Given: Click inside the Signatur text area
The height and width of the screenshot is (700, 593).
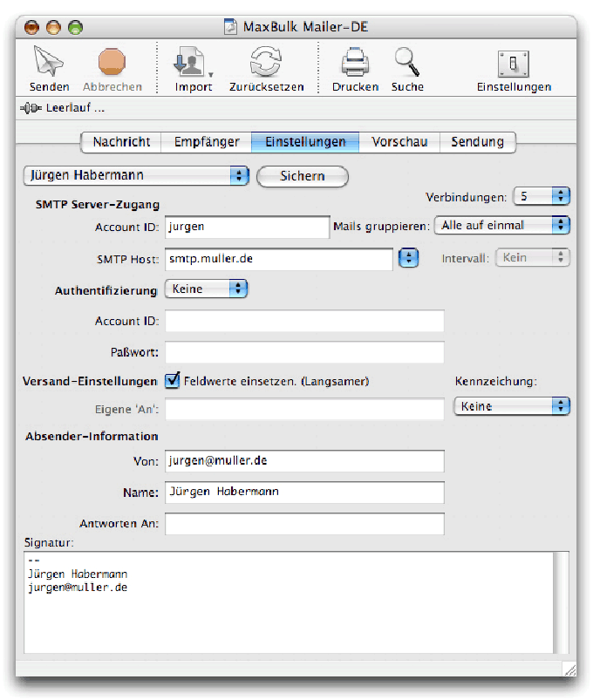Looking at the screenshot, I should tap(288, 602).
